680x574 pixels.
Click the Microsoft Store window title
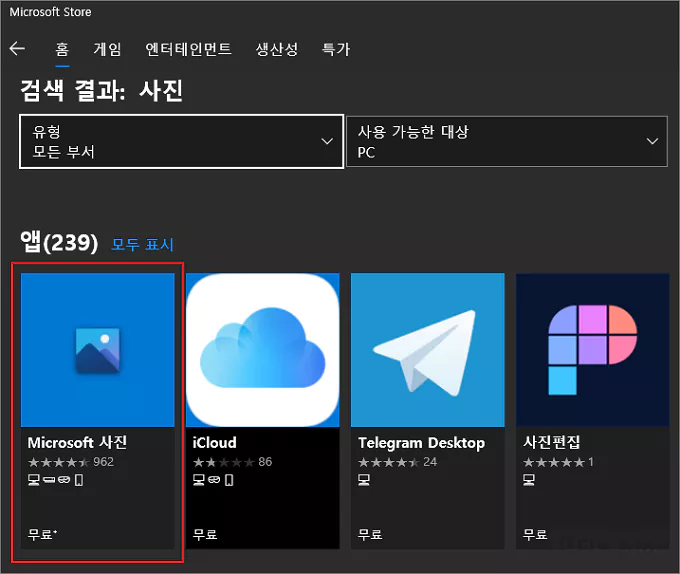coord(50,12)
